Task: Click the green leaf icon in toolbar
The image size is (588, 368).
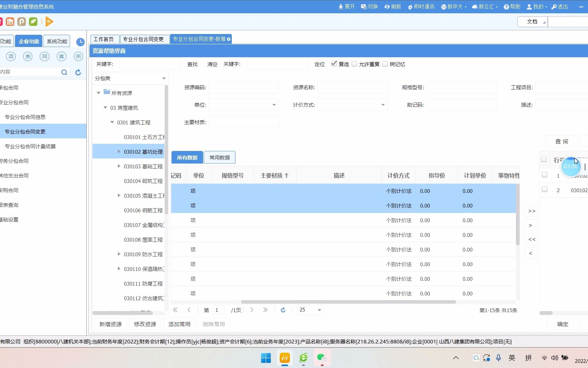Action: pyautogui.click(x=33, y=22)
